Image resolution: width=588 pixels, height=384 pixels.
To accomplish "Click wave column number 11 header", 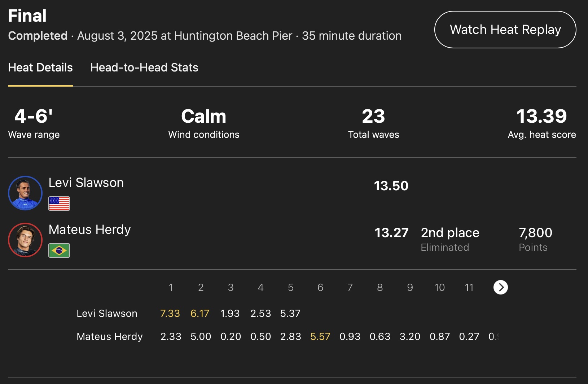I will (469, 287).
